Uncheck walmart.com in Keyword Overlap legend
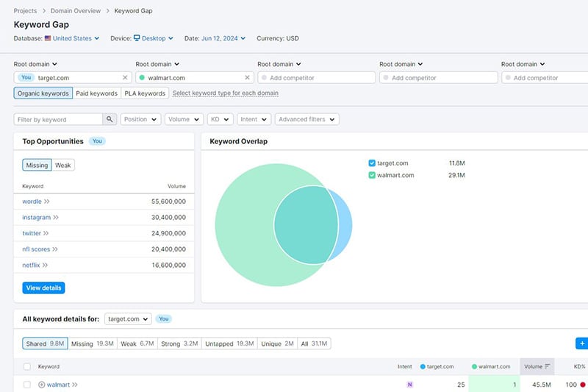Screen dimensions: 588x392 pos(372,175)
